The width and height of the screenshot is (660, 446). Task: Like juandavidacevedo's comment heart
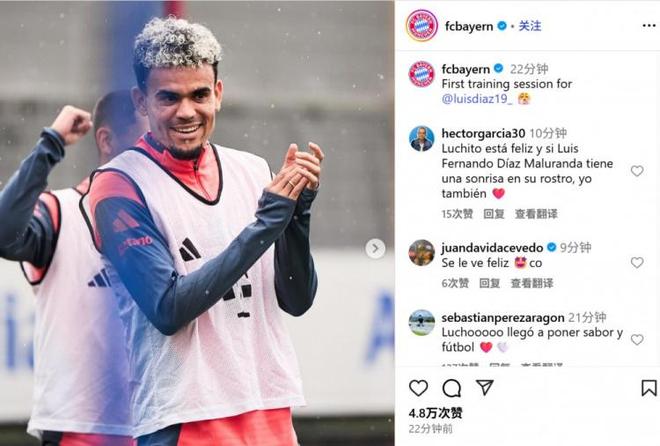(x=637, y=263)
